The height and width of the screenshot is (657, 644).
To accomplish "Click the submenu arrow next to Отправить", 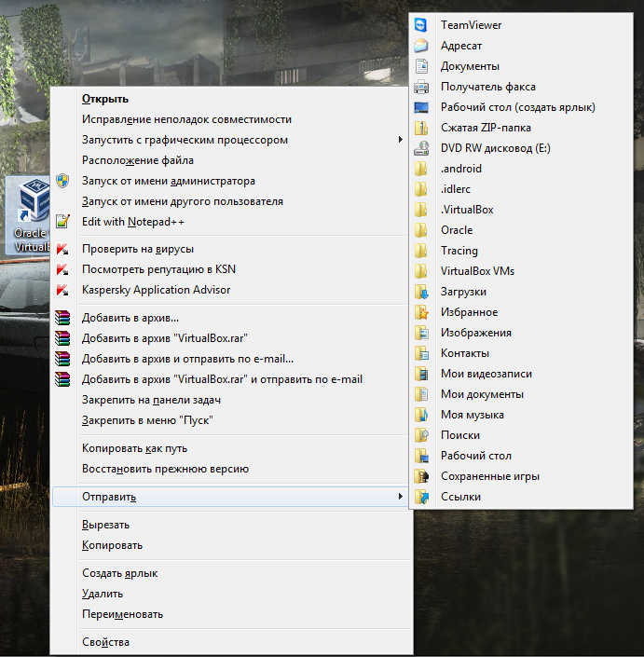I will [x=400, y=497].
